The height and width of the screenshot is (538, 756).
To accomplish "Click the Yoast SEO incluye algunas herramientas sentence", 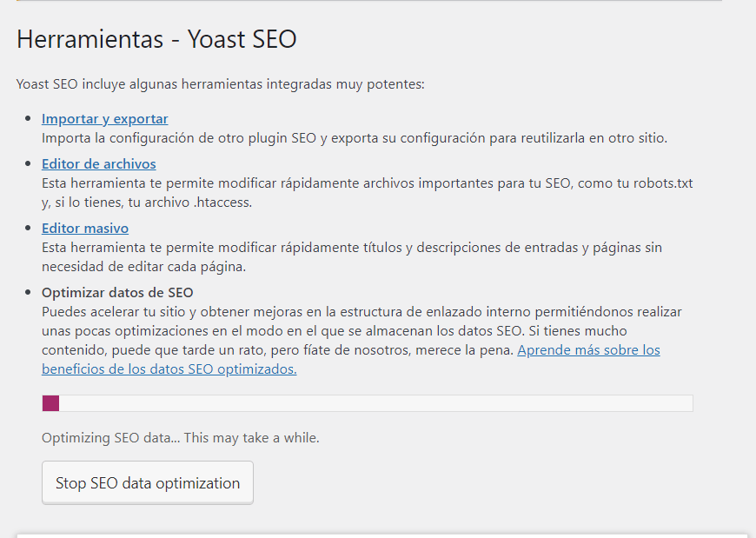I will (x=221, y=84).
